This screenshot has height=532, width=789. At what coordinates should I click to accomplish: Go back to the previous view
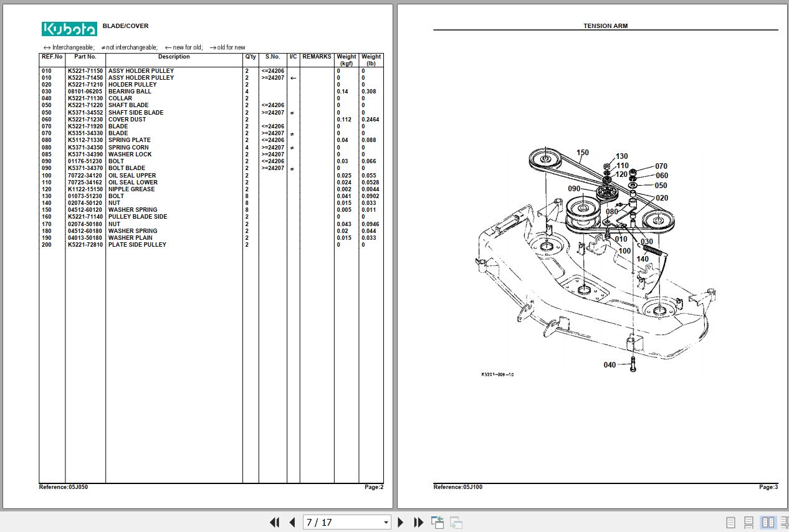[438, 522]
